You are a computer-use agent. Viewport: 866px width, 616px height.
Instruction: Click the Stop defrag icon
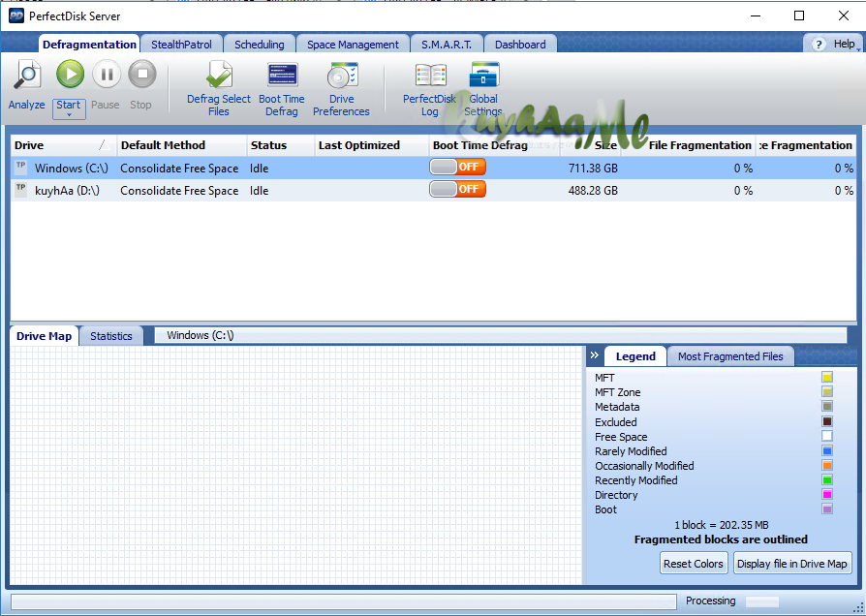(x=142, y=74)
